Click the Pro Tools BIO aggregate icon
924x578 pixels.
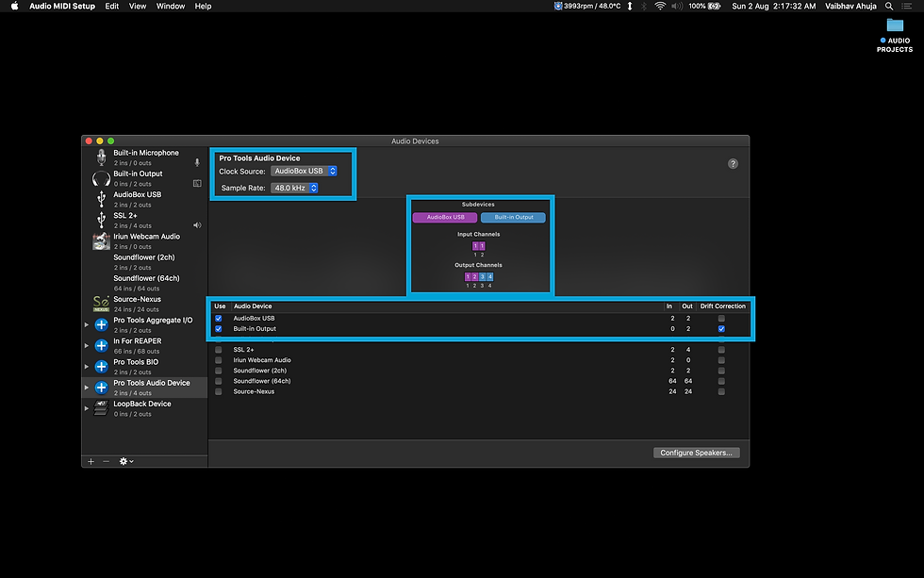point(102,367)
